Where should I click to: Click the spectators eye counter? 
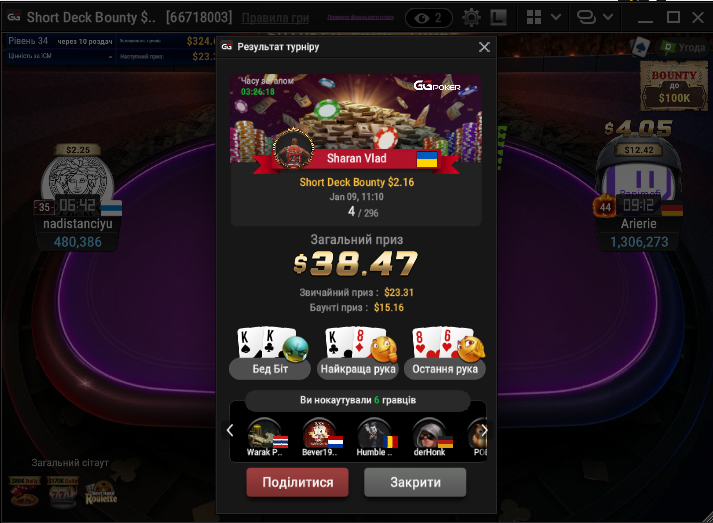pos(429,18)
